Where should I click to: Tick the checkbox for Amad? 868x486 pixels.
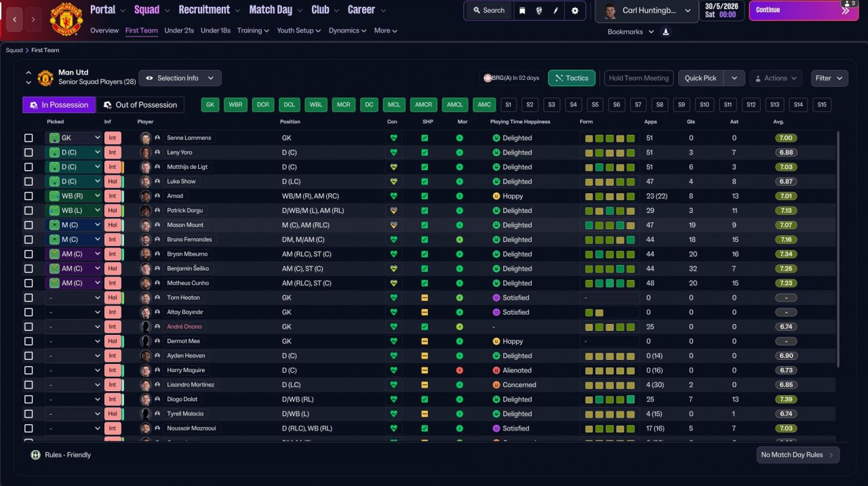click(x=28, y=196)
